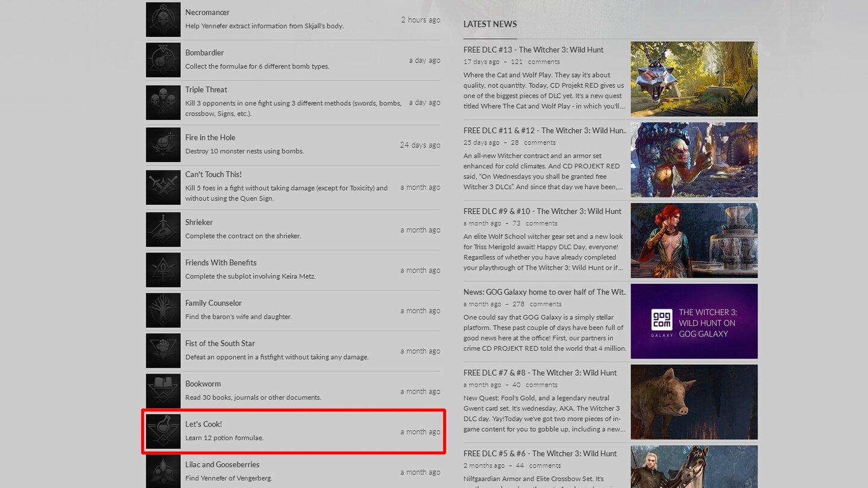
Task: Open the Geralt on horse thumbnail
Action: [x=694, y=466]
